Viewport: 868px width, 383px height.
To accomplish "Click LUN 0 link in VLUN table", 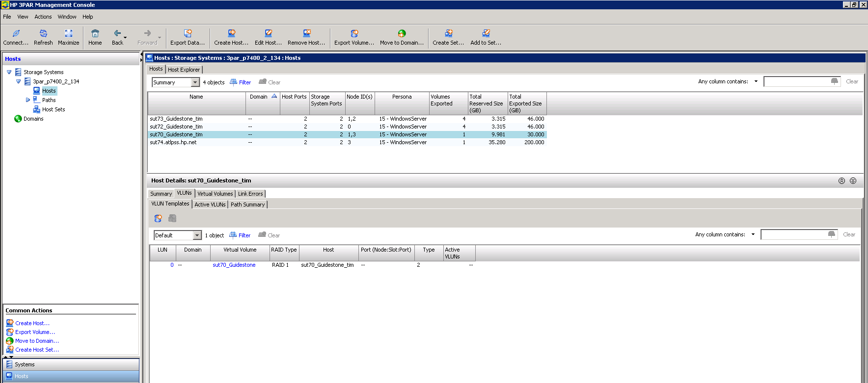I will click(x=172, y=265).
